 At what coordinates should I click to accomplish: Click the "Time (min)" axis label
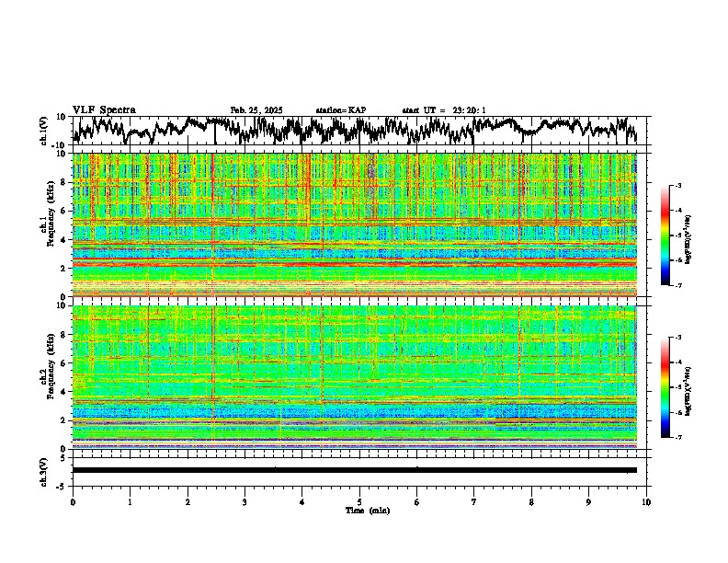pos(368,511)
